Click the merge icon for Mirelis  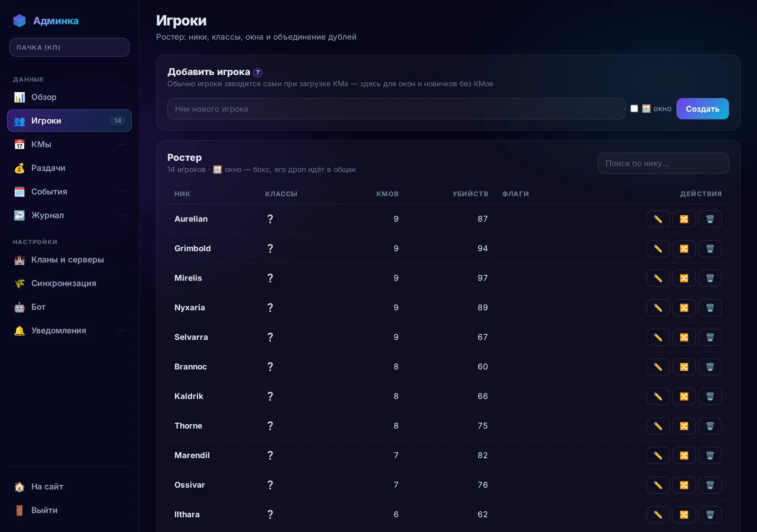click(684, 278)
